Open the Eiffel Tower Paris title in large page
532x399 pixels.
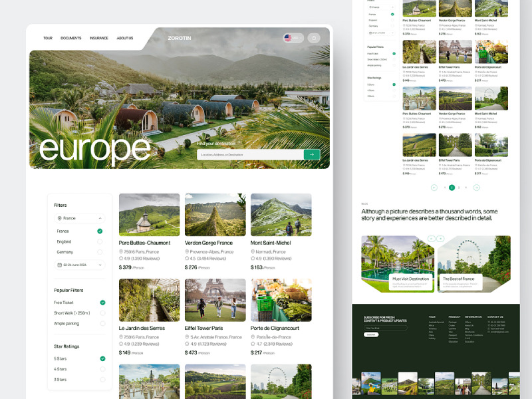[203, 328]
